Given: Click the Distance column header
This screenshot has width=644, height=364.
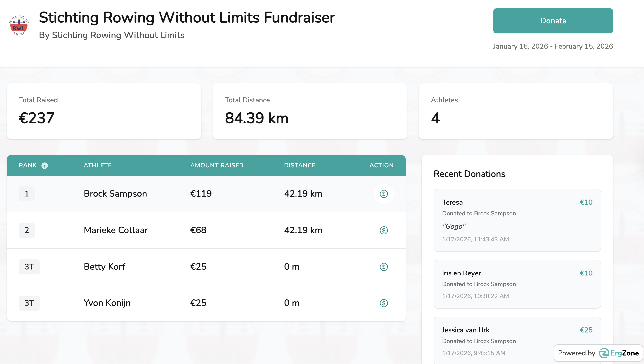Looking at the screenshot, I should tap(300, 165).
